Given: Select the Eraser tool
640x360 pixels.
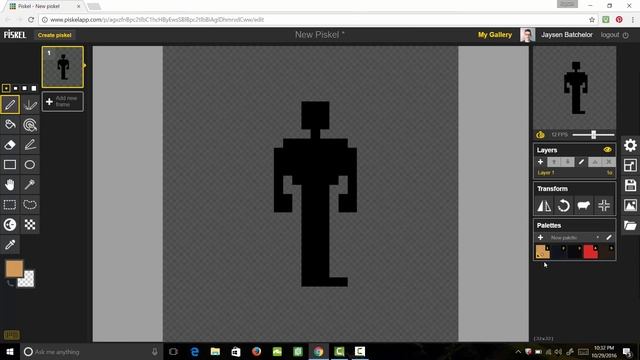Looking at the screenshot, I should [10, 144].
